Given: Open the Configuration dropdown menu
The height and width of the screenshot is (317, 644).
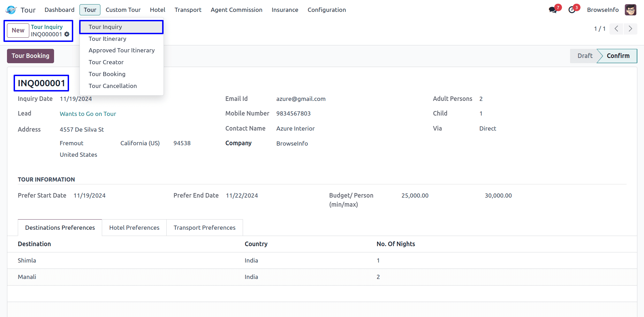Looking at the screenshot, I should [326, 10].
